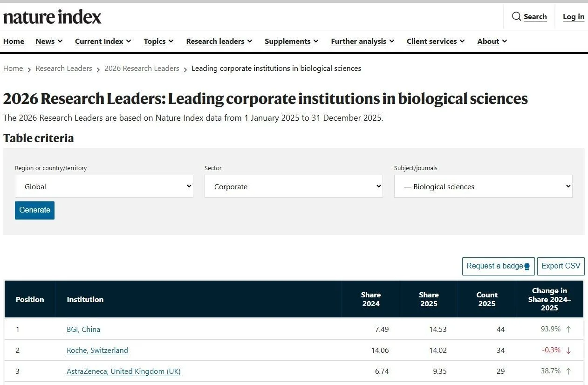Click the Position column header

coord(30,299)
